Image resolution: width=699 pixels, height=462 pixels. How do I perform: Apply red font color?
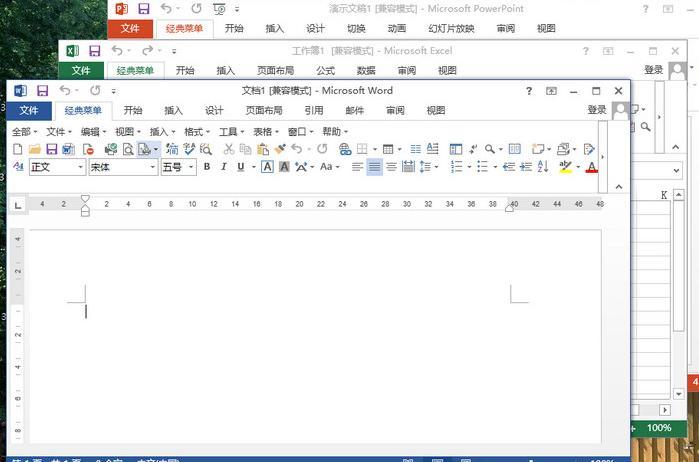click(592, 167)
